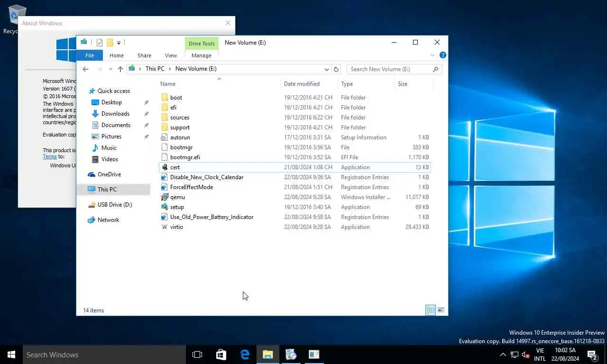Select the virtio application icon

click(165, 227)
